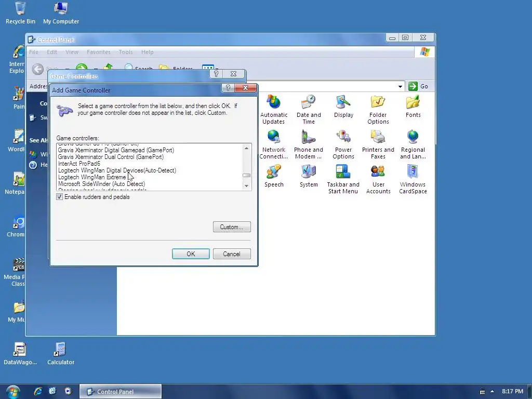Click the controller list scrollbar thumb

pyautogui.click(x=247, y=176)
